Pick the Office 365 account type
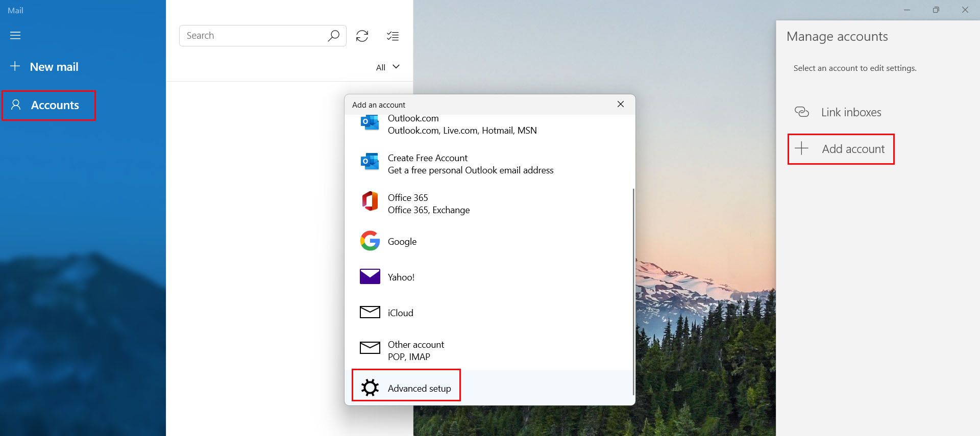This screenshot has width=980, height=436. pyautogui.click(x=489, y=203)
